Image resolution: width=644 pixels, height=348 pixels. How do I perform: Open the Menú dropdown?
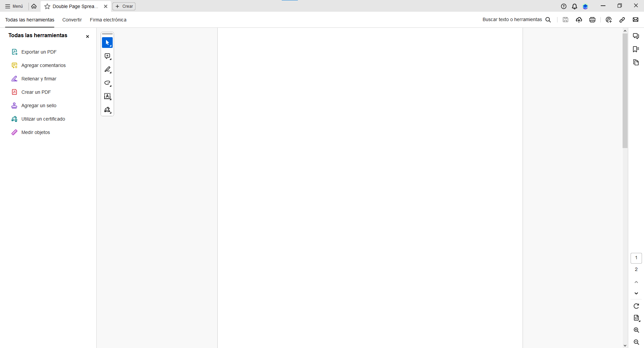[14, 6]
